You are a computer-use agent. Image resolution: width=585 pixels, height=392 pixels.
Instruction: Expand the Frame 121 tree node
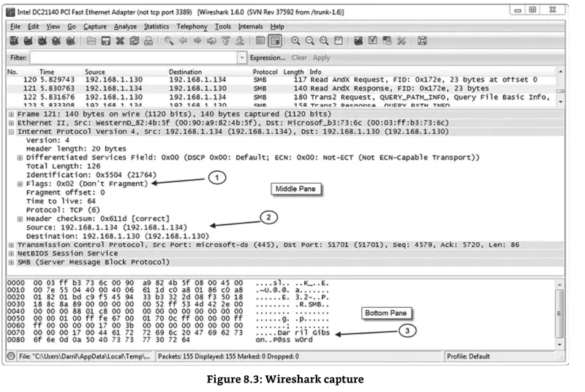[11, 114]
